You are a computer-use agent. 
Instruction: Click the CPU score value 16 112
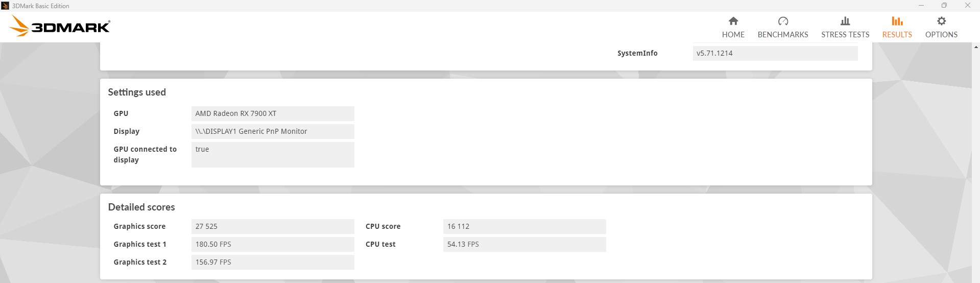point(524,226)
